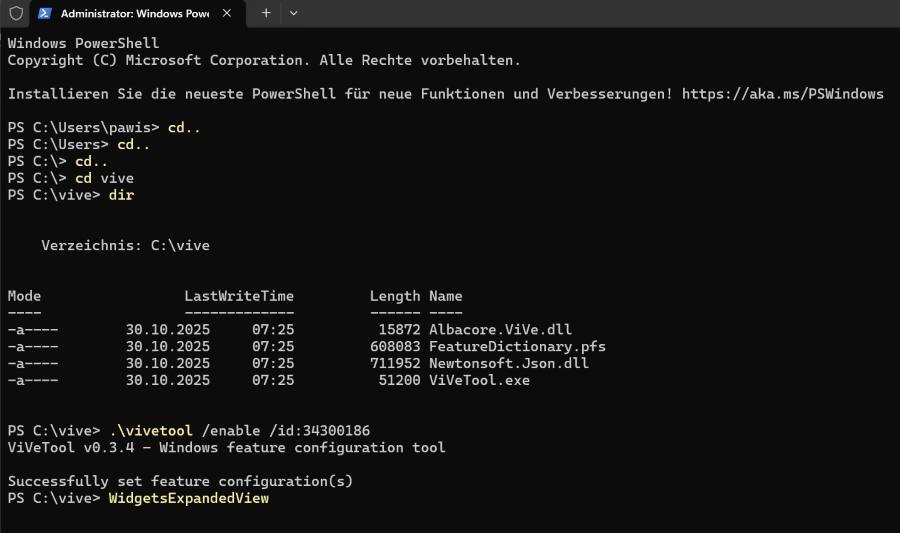Click the ViVeTool.exe file name

click(x=479, y=380)
